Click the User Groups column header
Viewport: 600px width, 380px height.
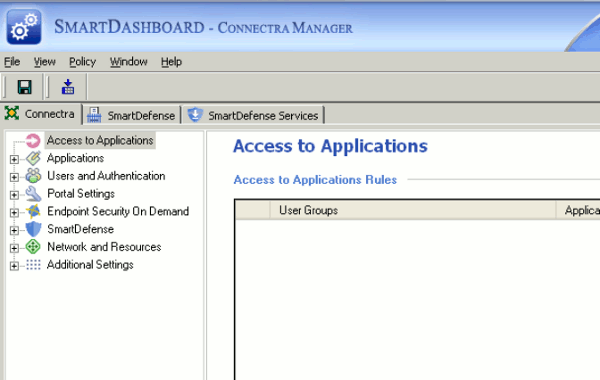[413, 210]
